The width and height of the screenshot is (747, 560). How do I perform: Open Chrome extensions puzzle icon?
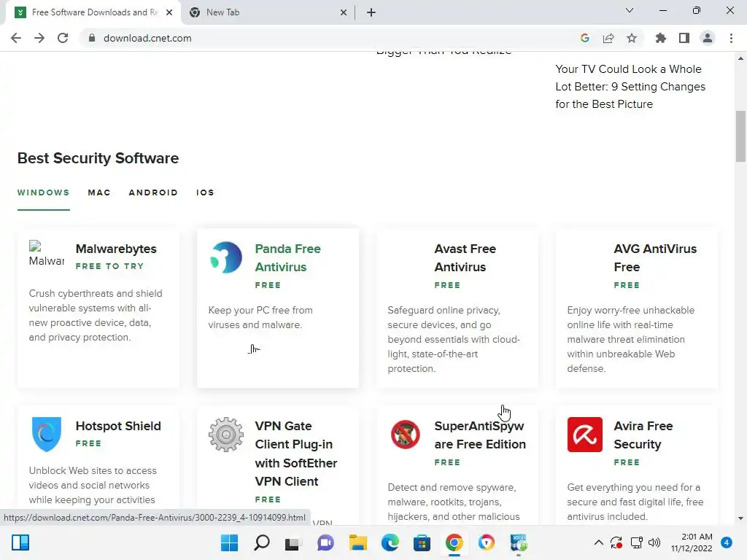click(660, 38)
